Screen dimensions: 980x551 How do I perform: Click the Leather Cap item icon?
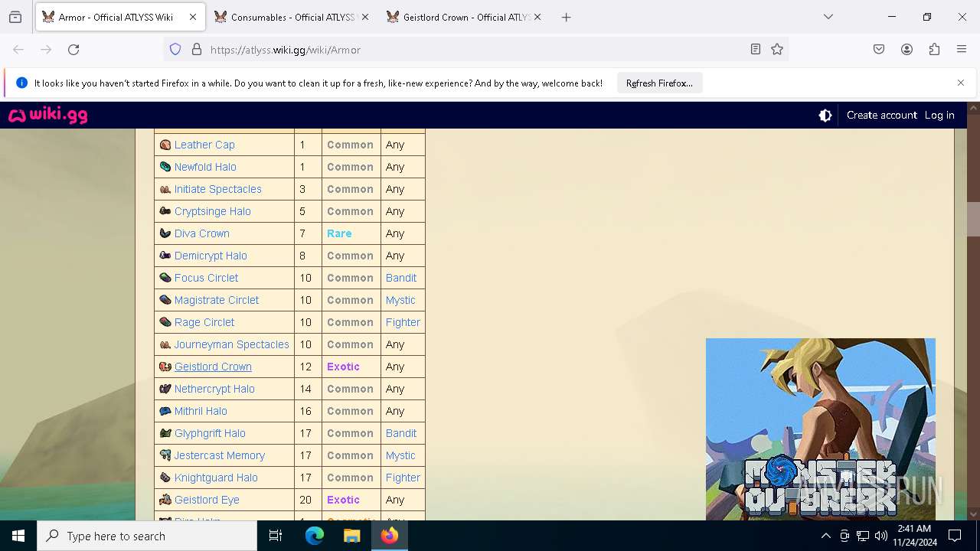(x=165, y=145)
